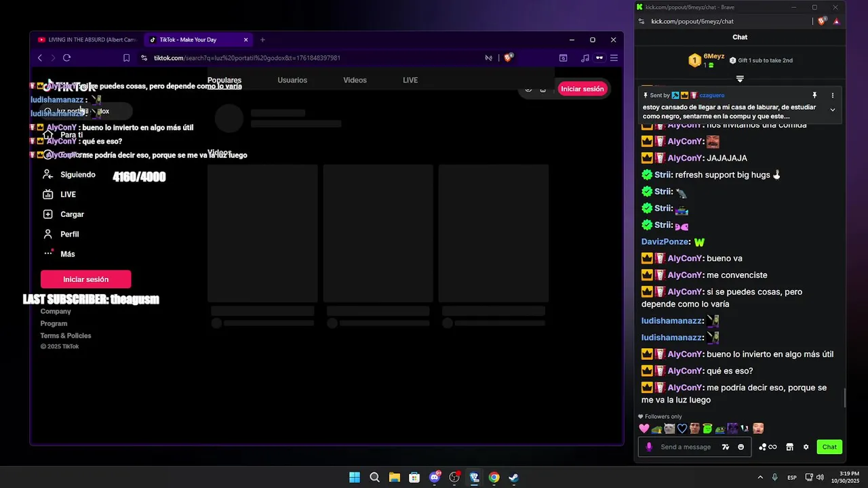Open the music note playlist icon
The height and width of the screenshot is (488, 868).
point(585,58)
